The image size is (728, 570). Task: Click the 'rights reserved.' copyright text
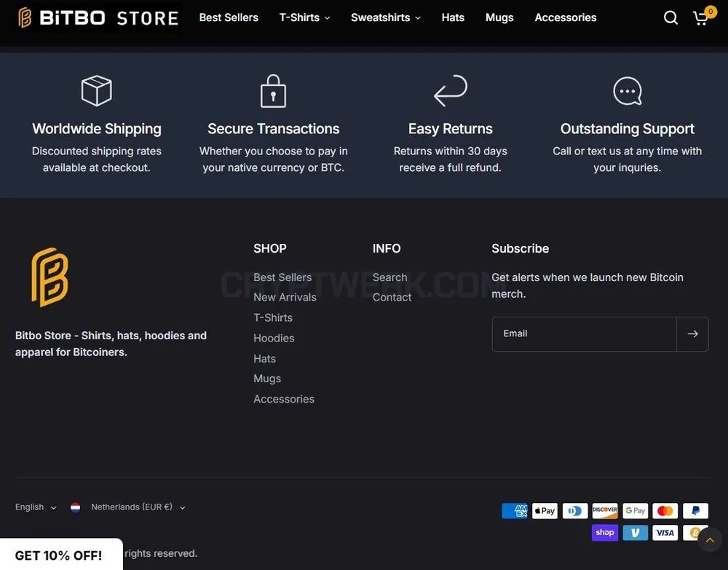(161, 553)
